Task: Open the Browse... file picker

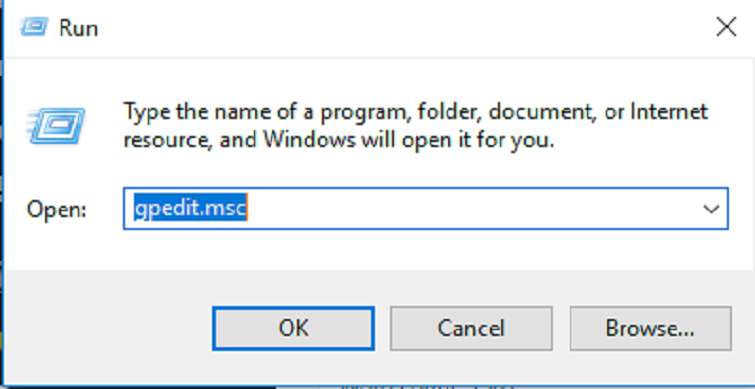Action: (651, 328)
